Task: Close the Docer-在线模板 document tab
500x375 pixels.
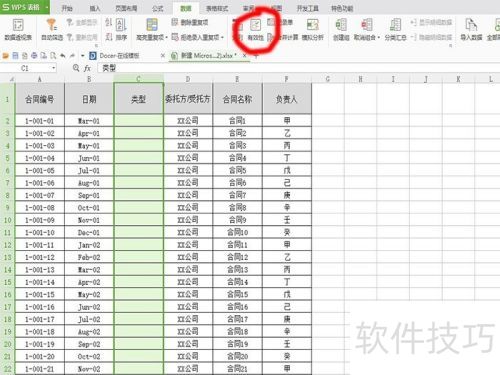Action: [163, 56]
